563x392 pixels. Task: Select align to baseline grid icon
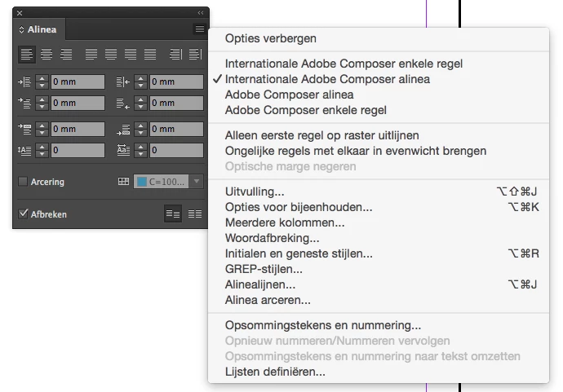pyautogui.click(x=195, y=214)
